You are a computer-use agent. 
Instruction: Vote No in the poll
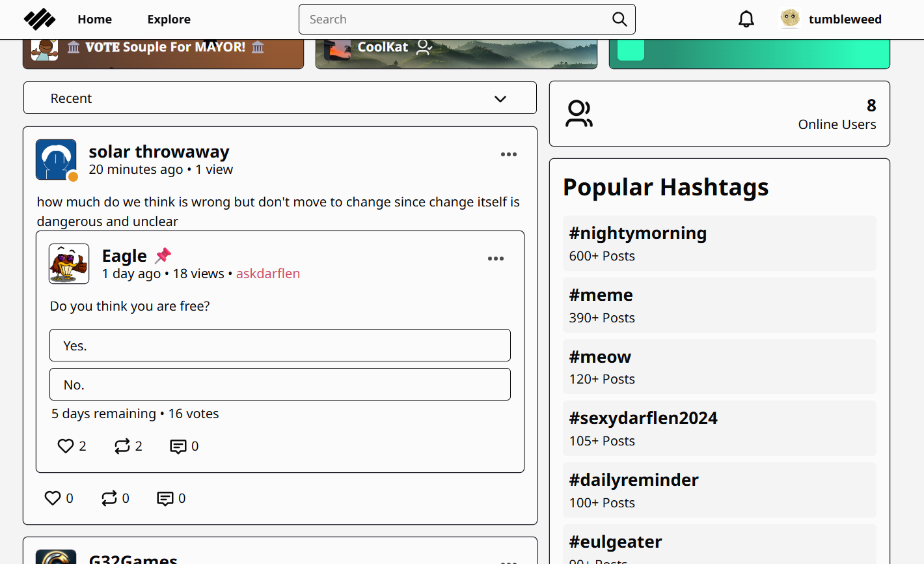(x=280, y=384)
